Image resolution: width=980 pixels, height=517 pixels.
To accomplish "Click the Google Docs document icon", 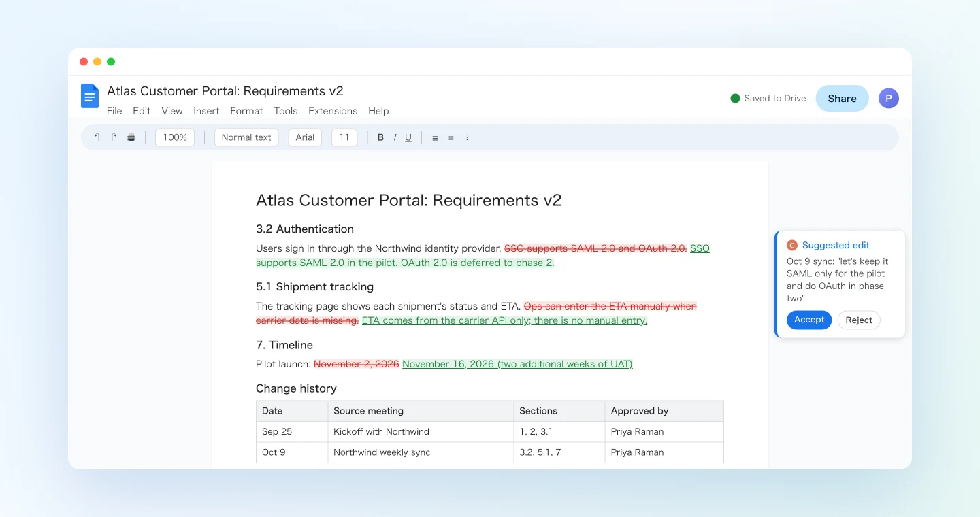I will point(90,96).
